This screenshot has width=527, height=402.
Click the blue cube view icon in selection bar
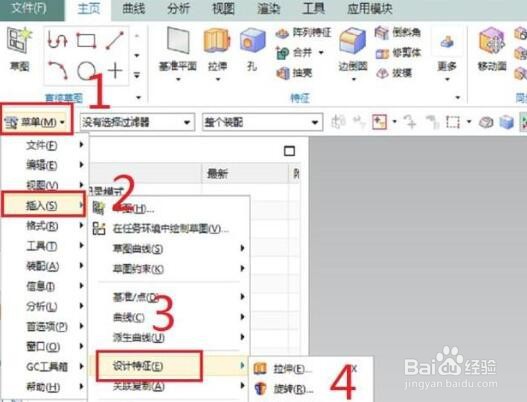506,122
